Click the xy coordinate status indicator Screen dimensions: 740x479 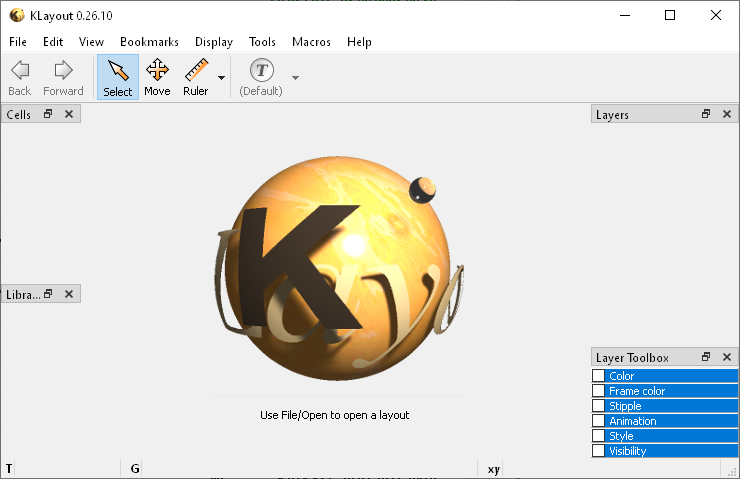494,470
